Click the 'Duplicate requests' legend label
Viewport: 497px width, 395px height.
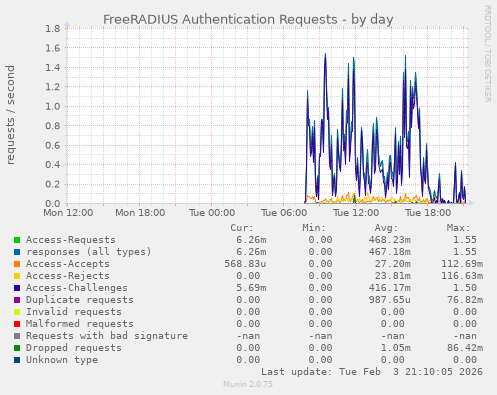[80, 300]
